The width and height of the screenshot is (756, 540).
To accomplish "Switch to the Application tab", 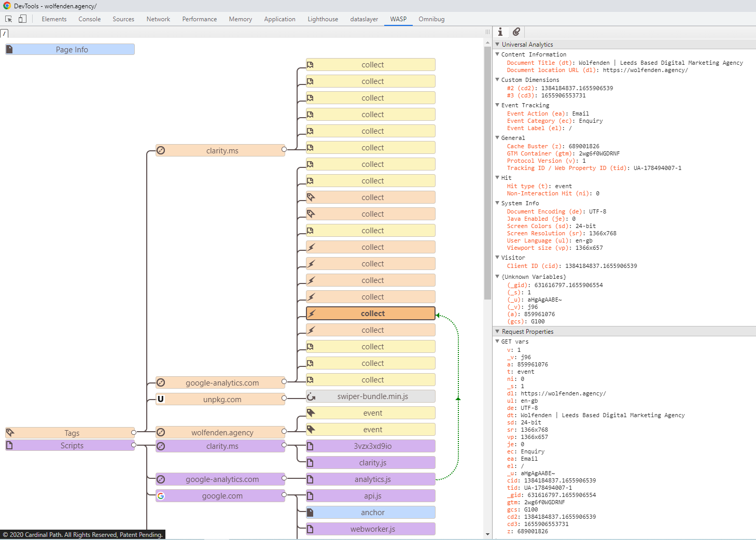I will pos(279,19).
